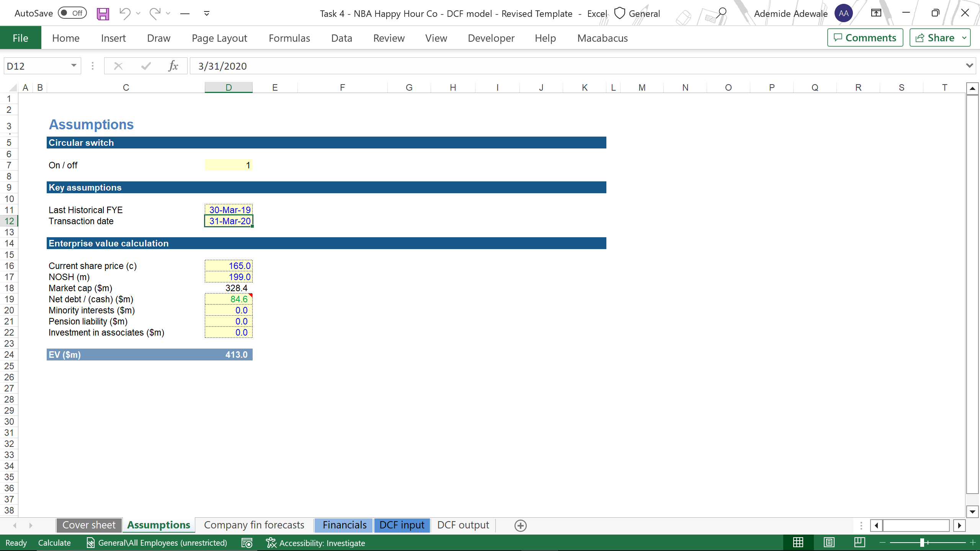Screen dimensions: 980x551
Task: Switch to the DCF input sheet
Action: 402,525
